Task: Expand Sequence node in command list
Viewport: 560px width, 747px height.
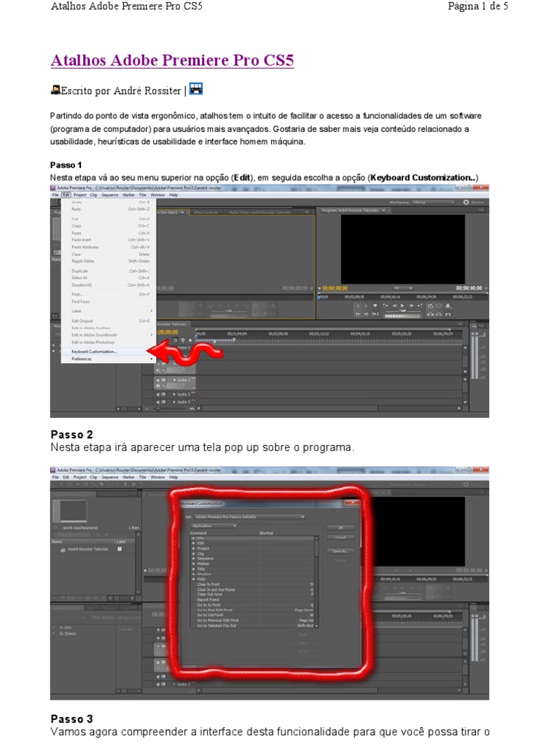Action: (x=193, y=558)
